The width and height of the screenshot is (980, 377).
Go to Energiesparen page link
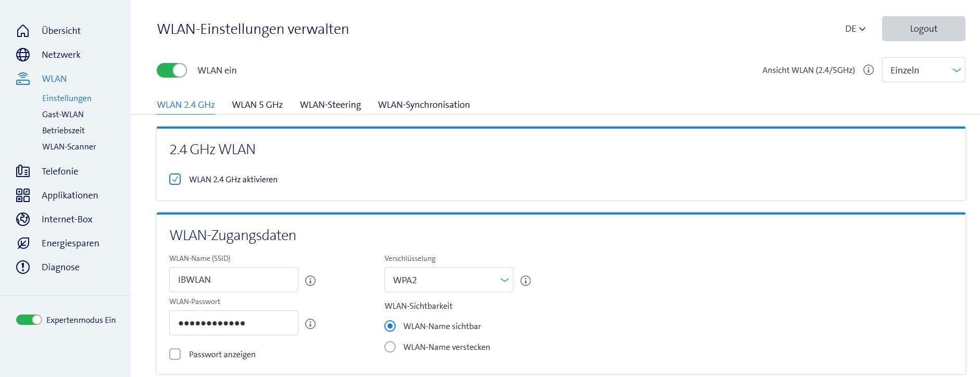[x=70, y=243]
